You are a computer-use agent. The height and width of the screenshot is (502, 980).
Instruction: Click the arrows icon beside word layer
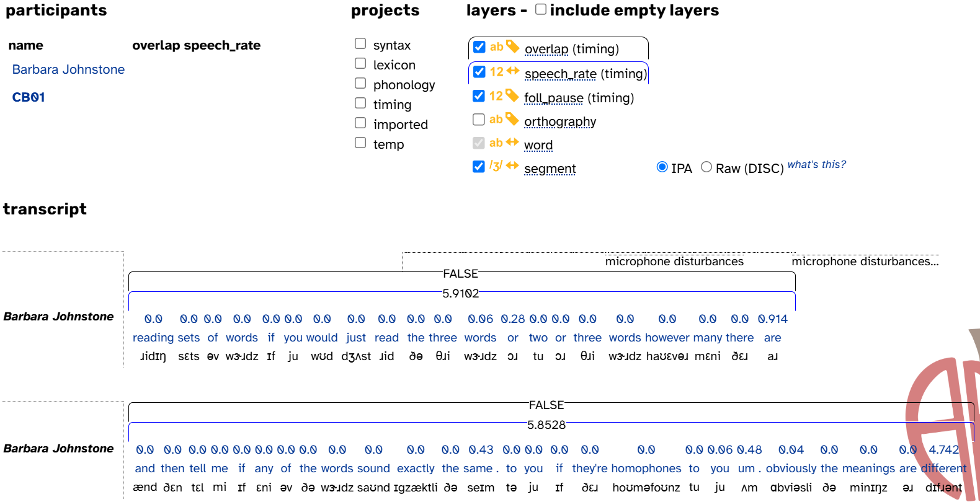[512, 143]
